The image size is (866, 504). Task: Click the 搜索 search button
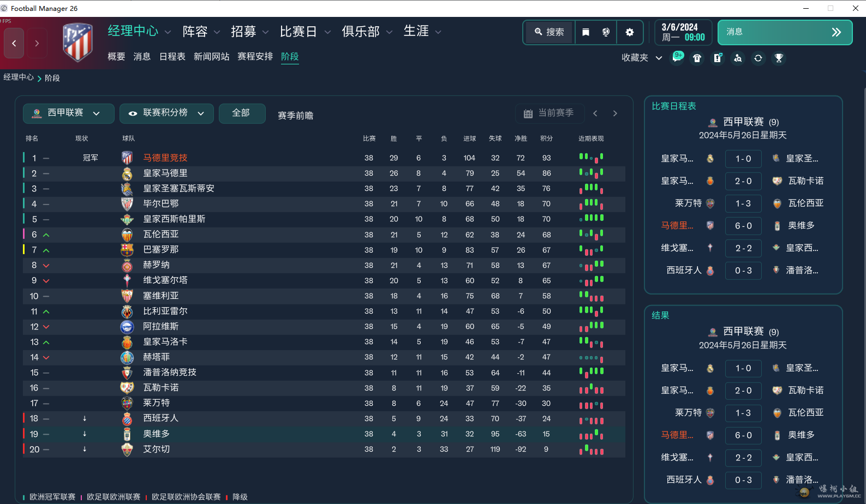(550, 32)
